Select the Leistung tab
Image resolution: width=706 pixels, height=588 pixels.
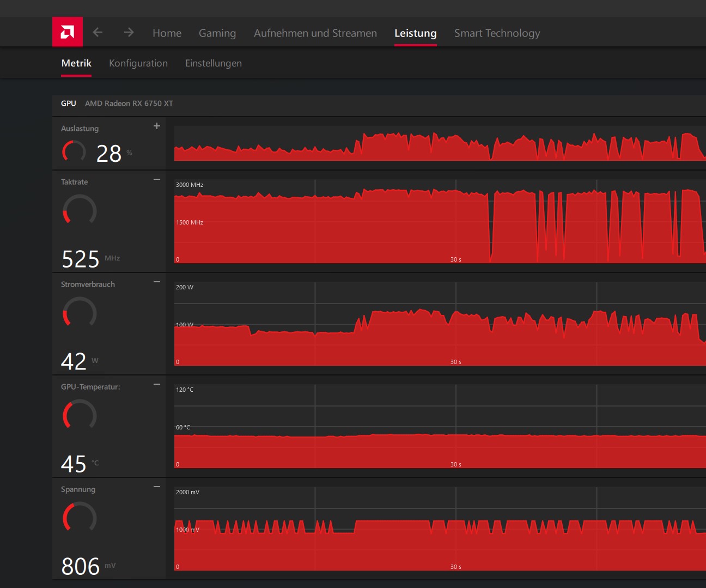[416, 33]
